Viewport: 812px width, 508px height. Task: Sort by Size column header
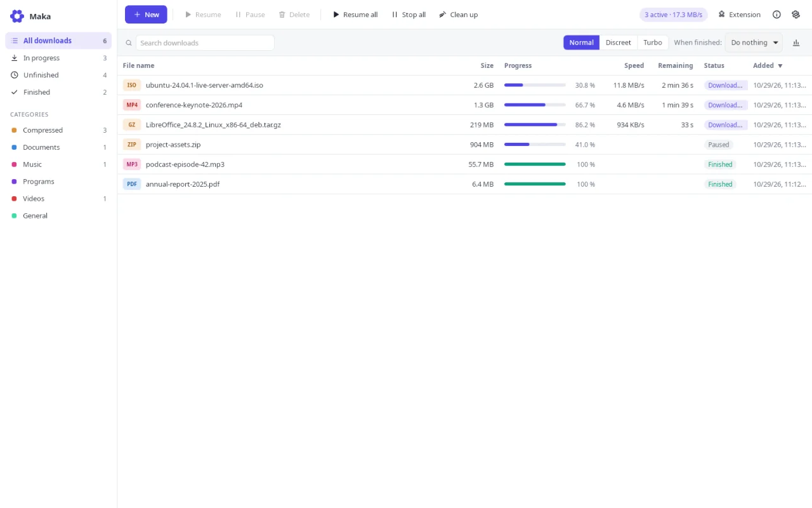[x=487, y=65]
